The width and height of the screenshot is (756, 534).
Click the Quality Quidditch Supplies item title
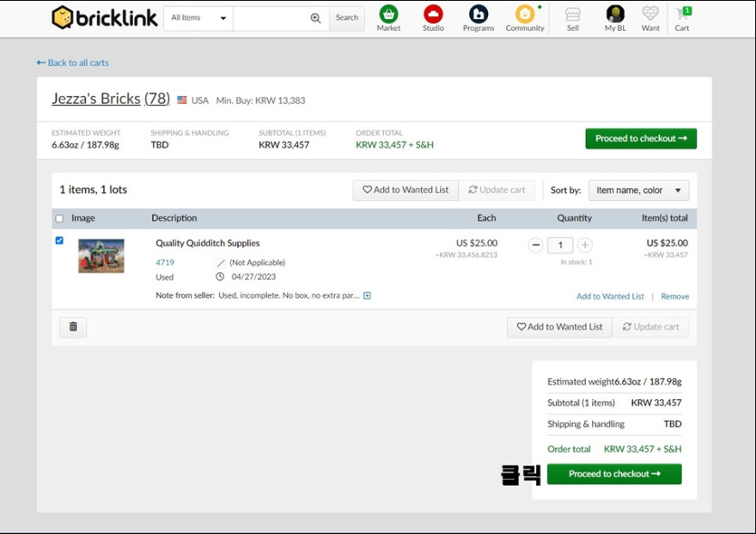click(207, 243)
